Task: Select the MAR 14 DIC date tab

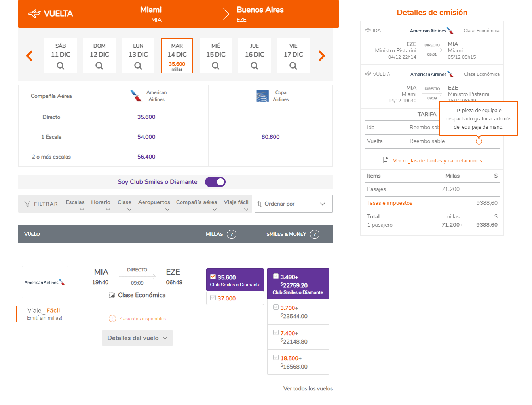Action: tap(177, 56)
